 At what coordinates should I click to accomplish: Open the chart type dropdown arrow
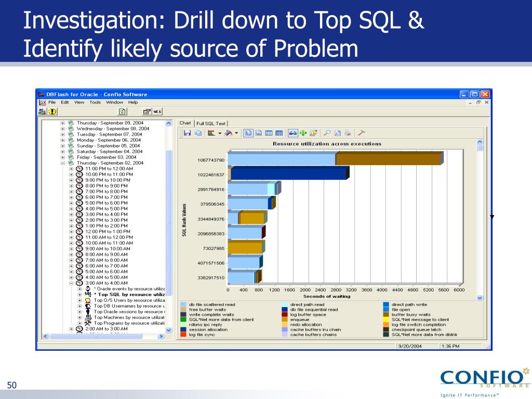(x=220, y=133)
